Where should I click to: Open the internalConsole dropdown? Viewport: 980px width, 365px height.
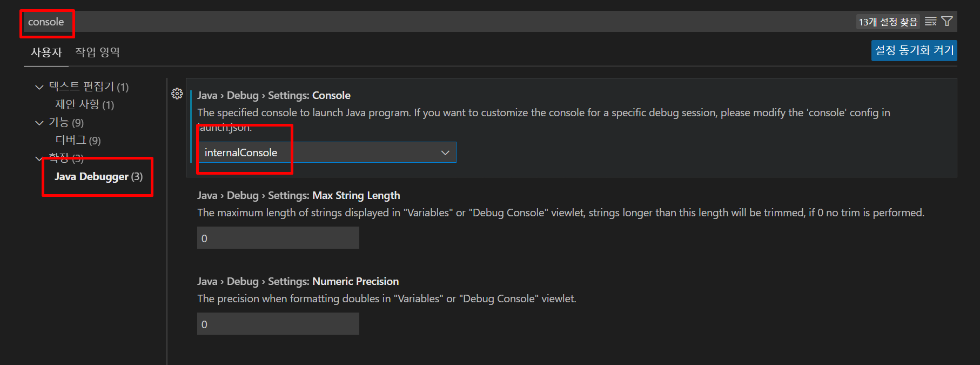coord(327,152)
